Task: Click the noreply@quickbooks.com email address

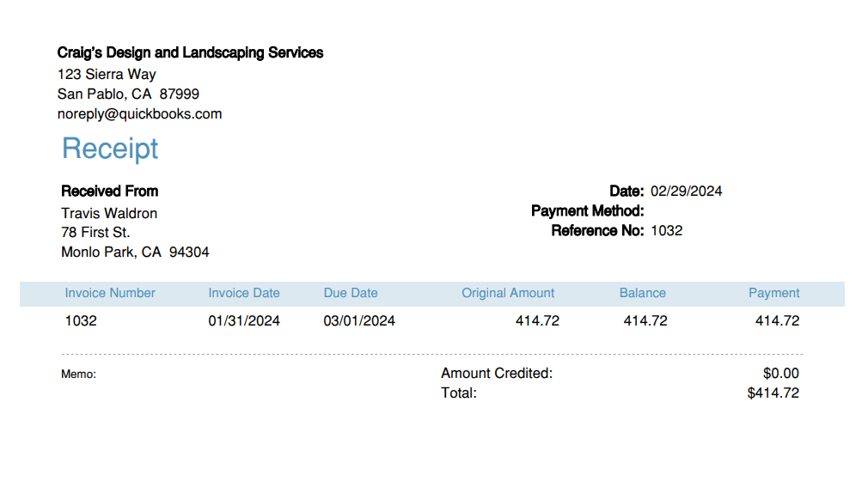Action: (x=139, y=113)
